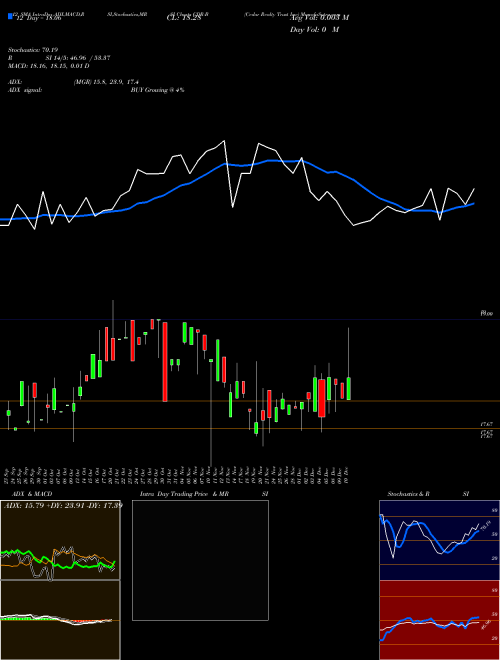
Task: Click the '(MGR) 15.8, 23.9, 17.4' ADX values
Action: click(x=106, y=82)
